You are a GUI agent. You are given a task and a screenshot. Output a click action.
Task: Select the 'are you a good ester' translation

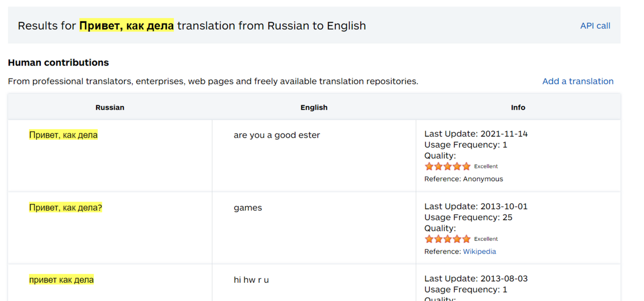point(276,135)
